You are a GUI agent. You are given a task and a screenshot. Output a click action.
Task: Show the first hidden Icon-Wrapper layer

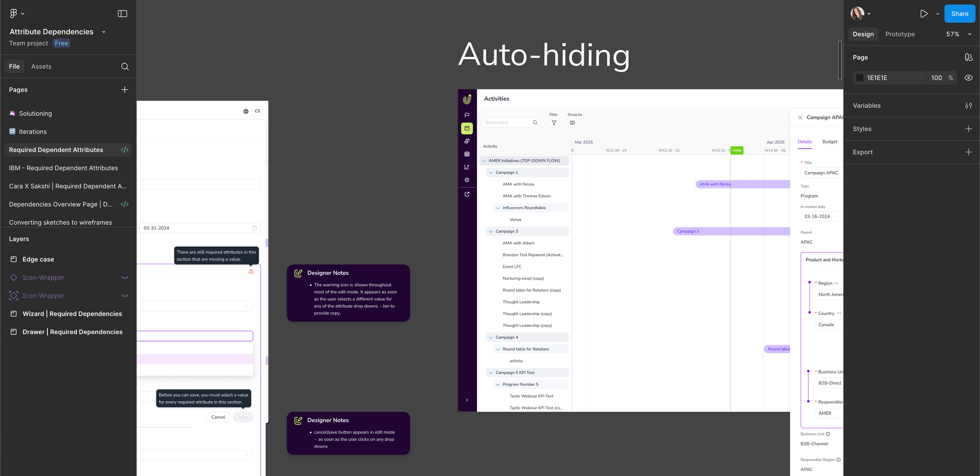(125, 278)
